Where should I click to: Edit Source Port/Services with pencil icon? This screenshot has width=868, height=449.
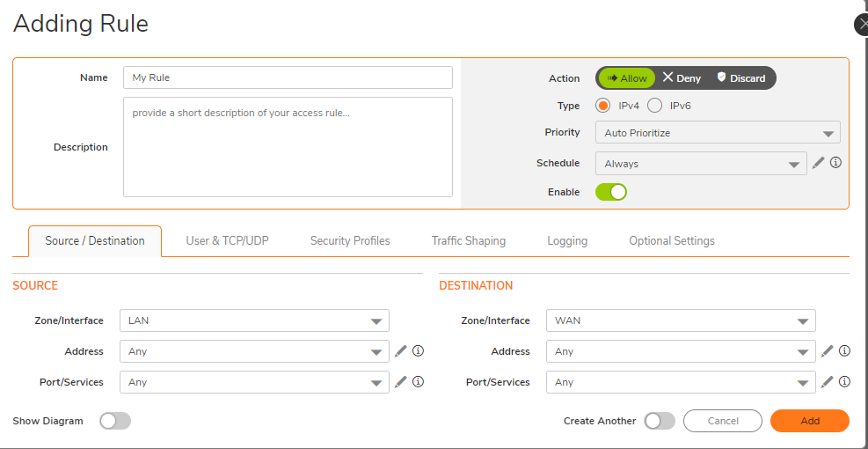(x=401, y=382)
